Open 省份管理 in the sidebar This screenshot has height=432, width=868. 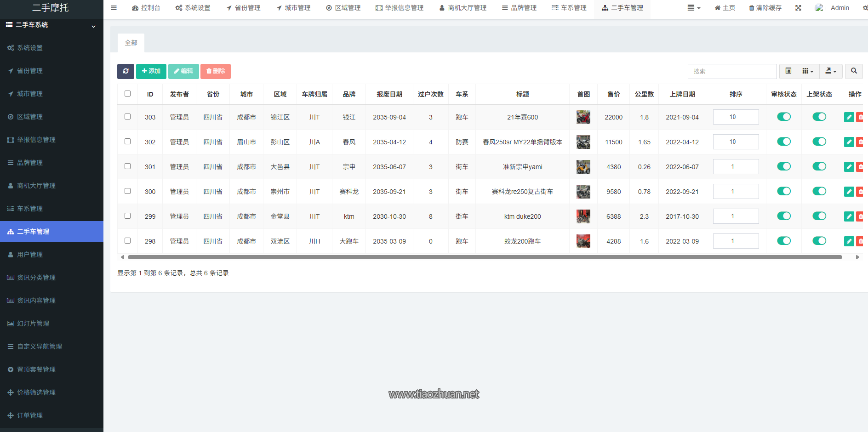[51, 71]
